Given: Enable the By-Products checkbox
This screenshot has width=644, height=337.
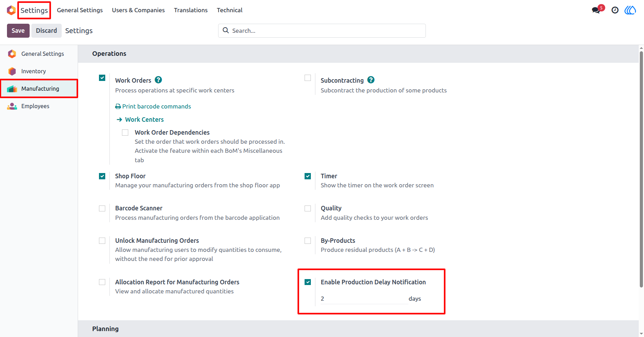Looking at the screenshot, I should point(308,241).
